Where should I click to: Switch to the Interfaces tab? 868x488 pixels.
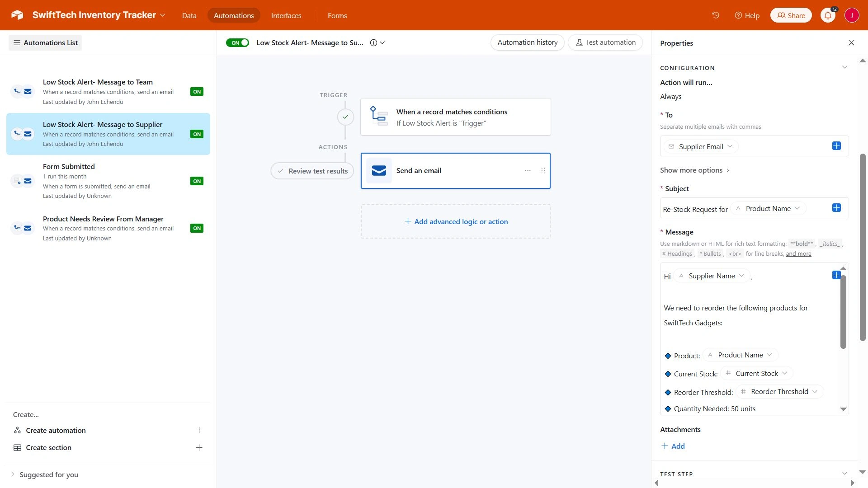pyautogui.click(x=286, y=15)
